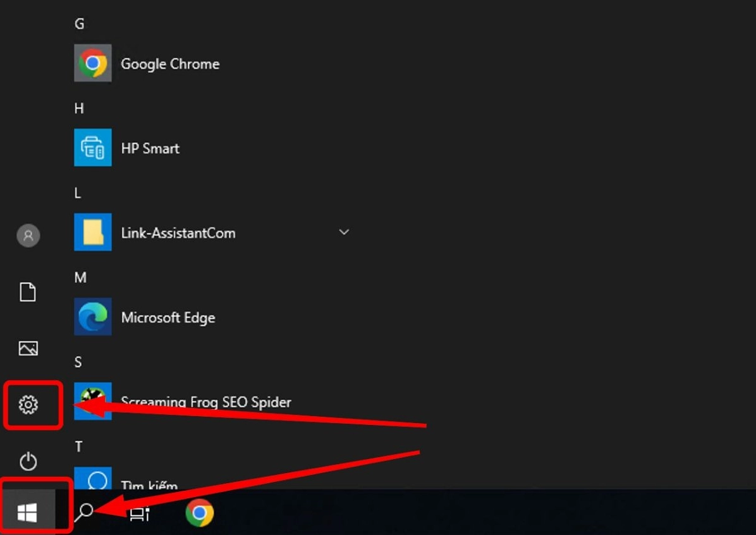Open the Power options icon
Image resolution: width=756 pixels, height=535 pixels.
(x=28, y=462)
